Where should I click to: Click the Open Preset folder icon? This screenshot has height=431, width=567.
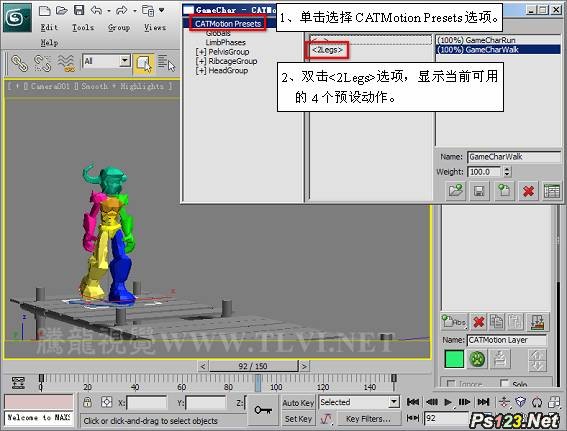tap(456, 191)
